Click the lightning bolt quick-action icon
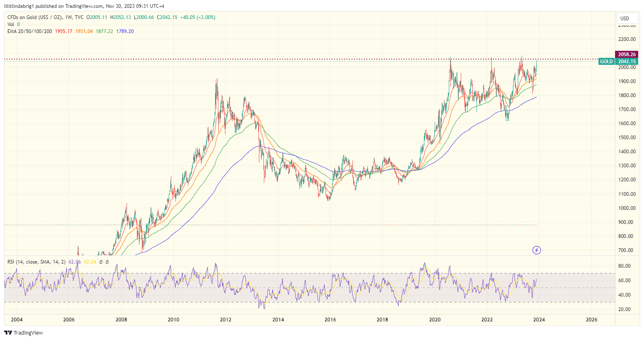The height and width of the screenshot is (340, 644). [x=536, y=250]
